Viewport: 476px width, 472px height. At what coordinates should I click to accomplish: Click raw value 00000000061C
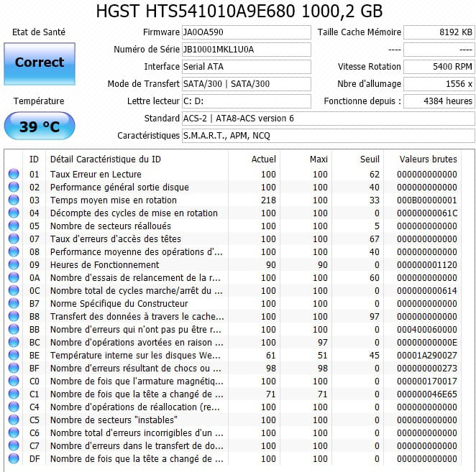(x=427, y=213)
